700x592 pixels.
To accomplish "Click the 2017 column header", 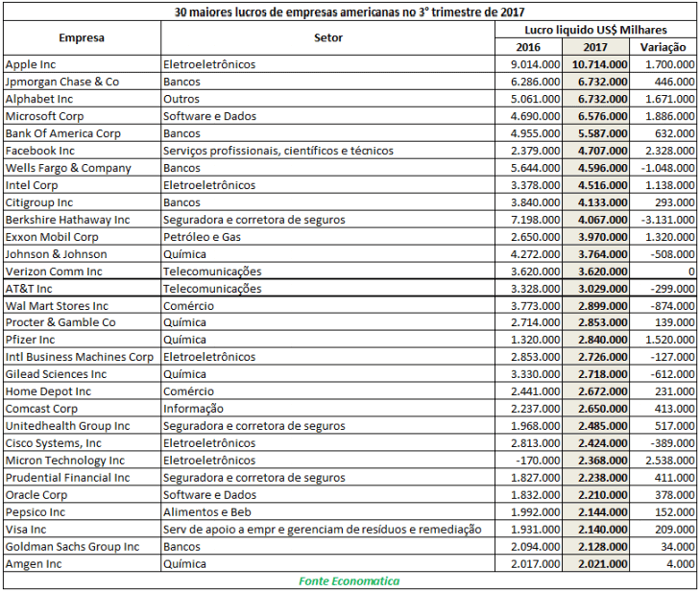I will point(595,47).
